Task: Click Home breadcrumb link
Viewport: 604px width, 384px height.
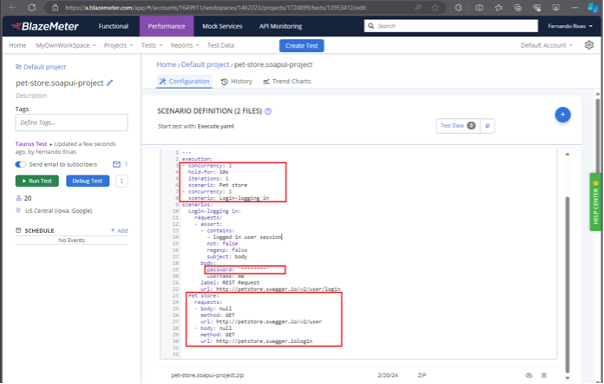Action: click(x=166, y=65)
